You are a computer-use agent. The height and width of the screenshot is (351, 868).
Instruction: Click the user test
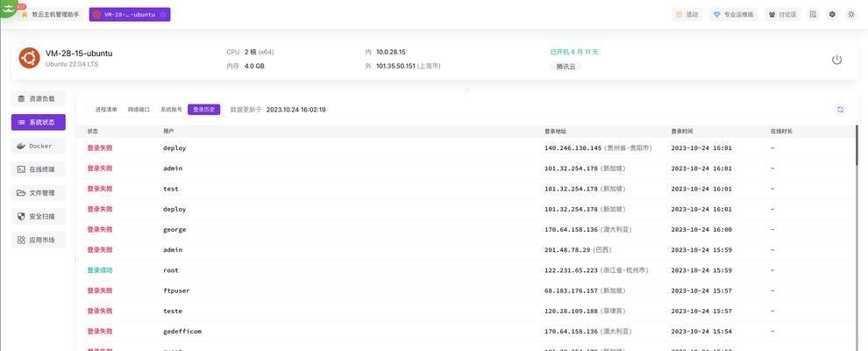170,189
